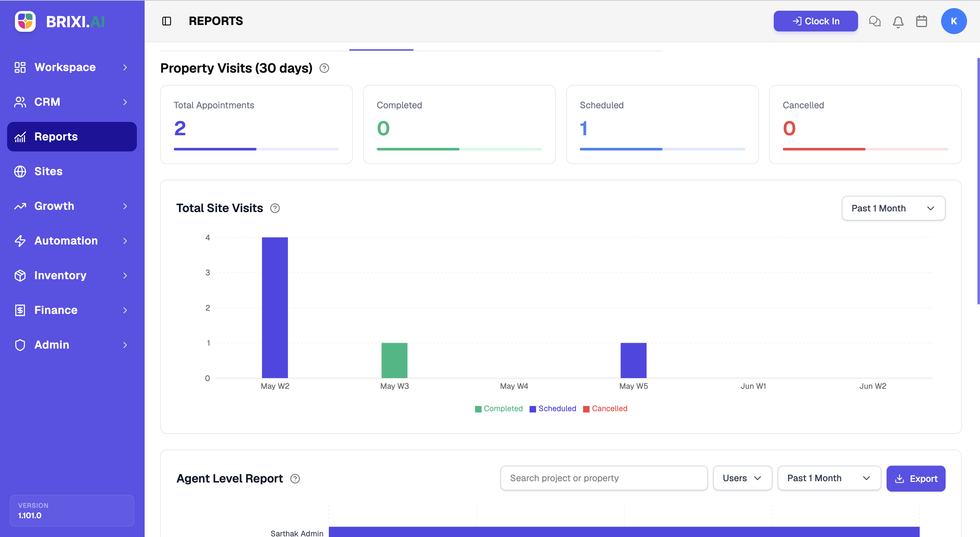The height and width of the screenshot is (537, 980).
Task: Open the Admin sidebar item
Action: [x=72, y=345]
